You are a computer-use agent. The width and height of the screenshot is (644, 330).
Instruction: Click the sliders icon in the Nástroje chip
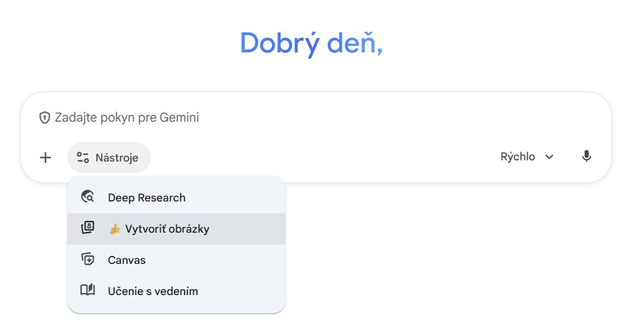pyautogui.click(x=83, y=157)
